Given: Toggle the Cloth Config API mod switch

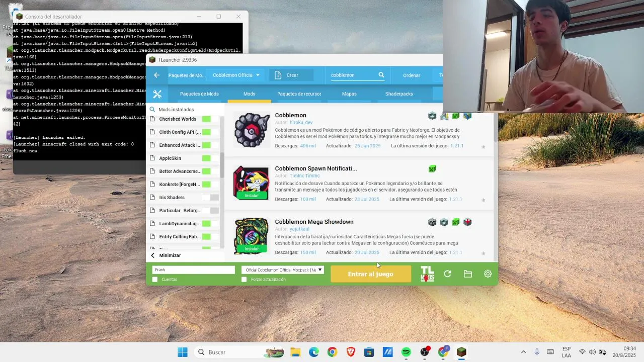Looking at the screenshot, I should pyautogui.click(x=210, y=132).
